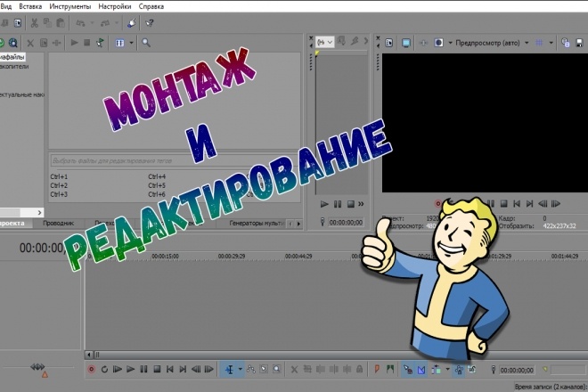Click the tag editing field Выбрать файлы

(x=175, y=160)
